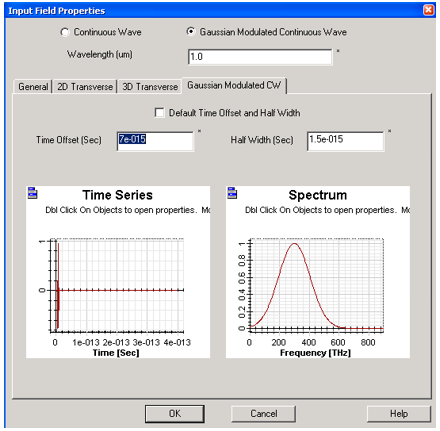Open the 2D Transverse tab
The width and height of the screenshot is (440, 431).
click(x=85, y=87)
